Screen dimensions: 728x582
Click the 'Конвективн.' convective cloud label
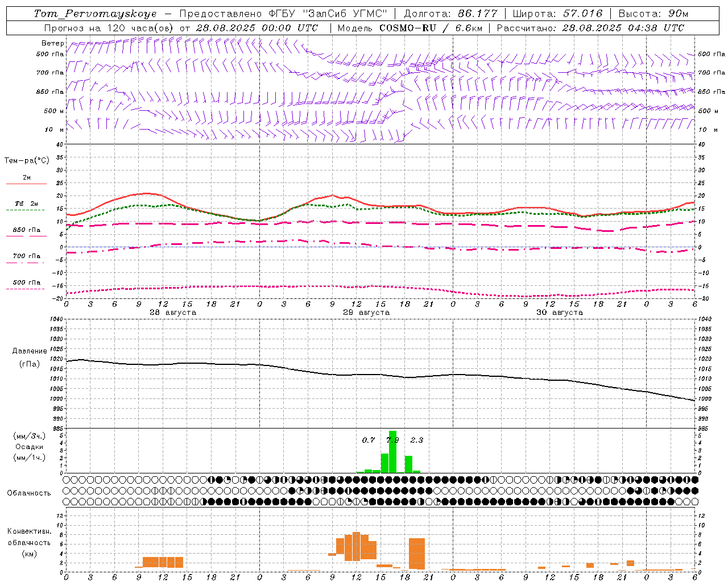30,531
